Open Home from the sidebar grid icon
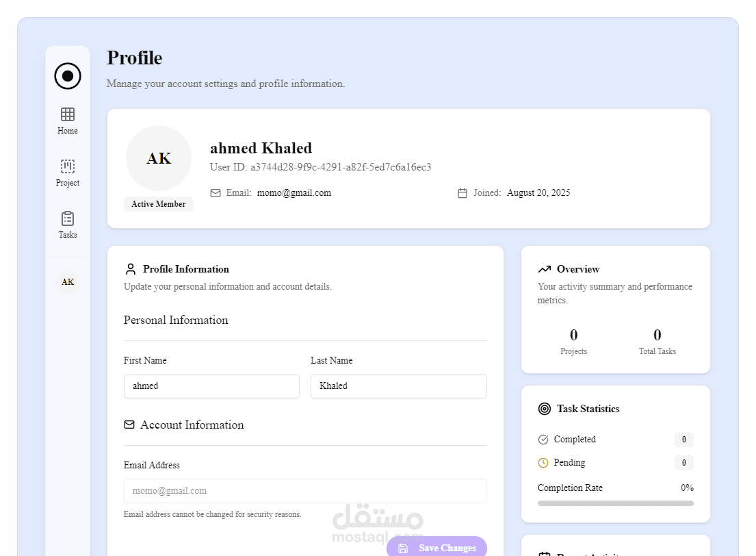 click(x=68, y=114)
